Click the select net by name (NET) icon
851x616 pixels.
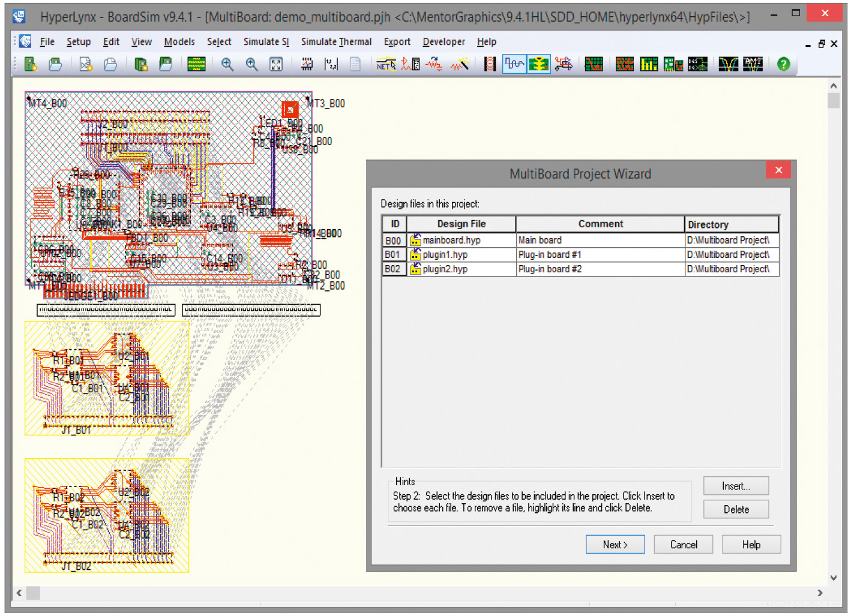[385, 64]
